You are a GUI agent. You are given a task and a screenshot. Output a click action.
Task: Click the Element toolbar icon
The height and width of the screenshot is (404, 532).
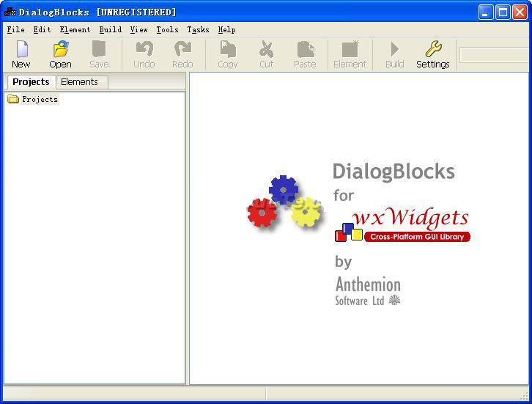click(350, 50)
